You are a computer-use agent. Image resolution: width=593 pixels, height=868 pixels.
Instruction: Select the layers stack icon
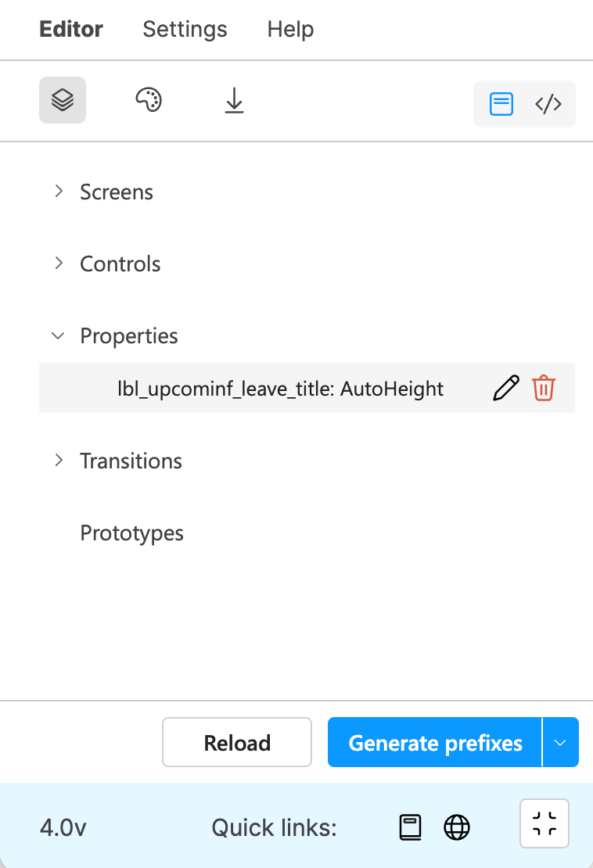click(63, 100)
